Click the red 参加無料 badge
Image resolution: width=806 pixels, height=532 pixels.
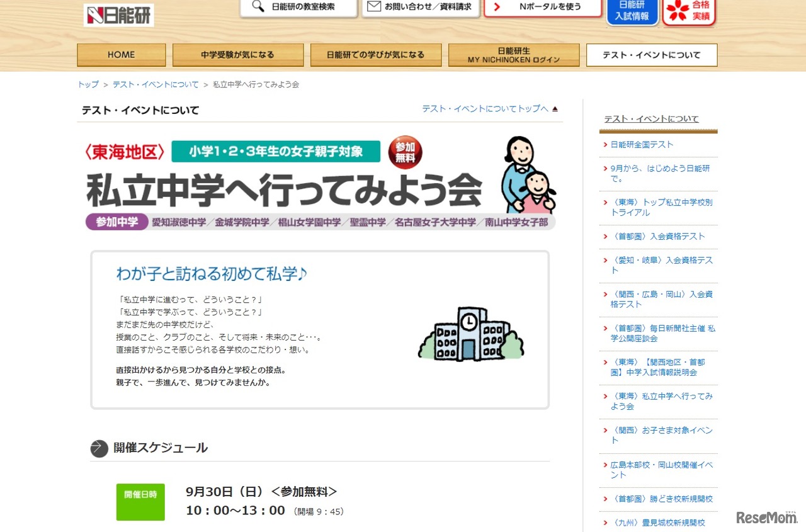tap(406, 153)
